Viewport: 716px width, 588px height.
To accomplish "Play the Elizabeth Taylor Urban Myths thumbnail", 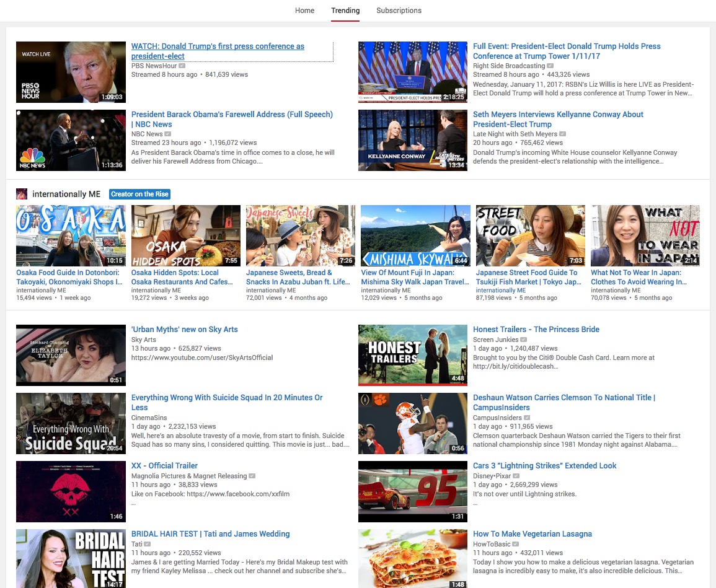I will [71, 355].
